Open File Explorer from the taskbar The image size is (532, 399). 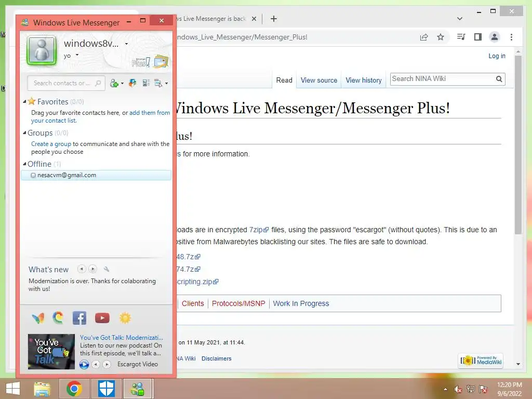pyautogui.click(x=42, y=389)
